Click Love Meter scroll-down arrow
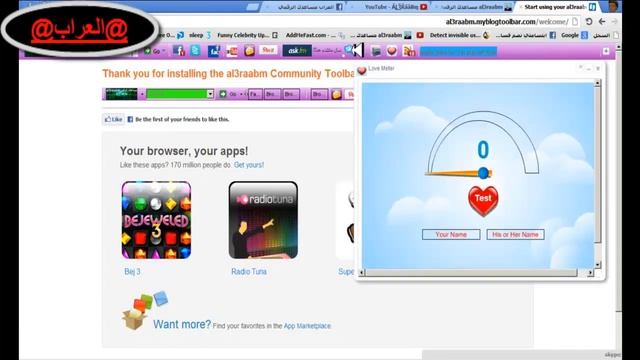 (x=598, y=265)
